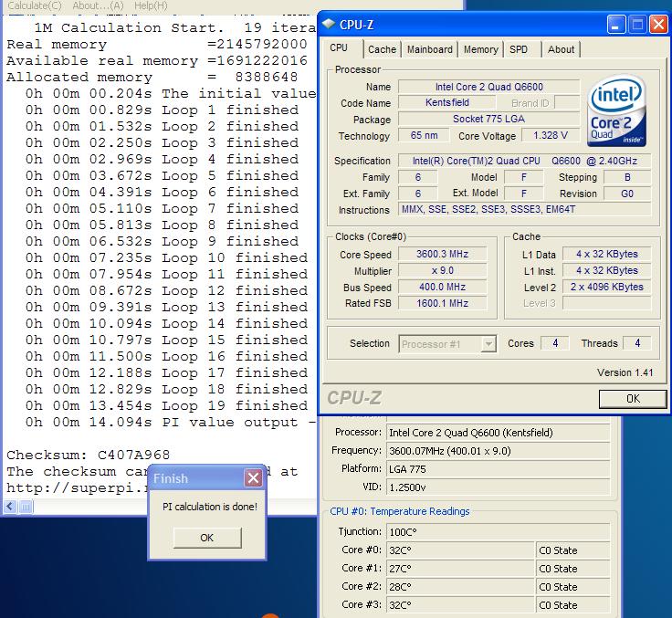Click the Threads count value
Screen dimensions: 672x618
[x=637, y=343]
